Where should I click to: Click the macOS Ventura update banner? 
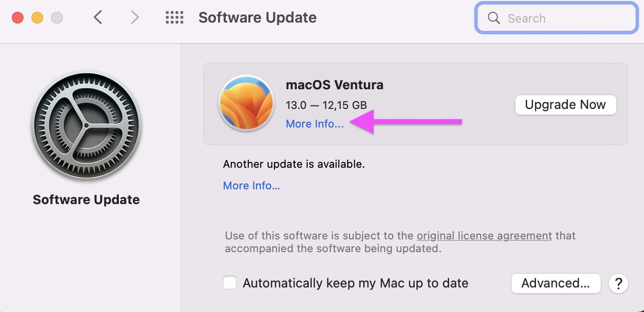click(415, 104)
